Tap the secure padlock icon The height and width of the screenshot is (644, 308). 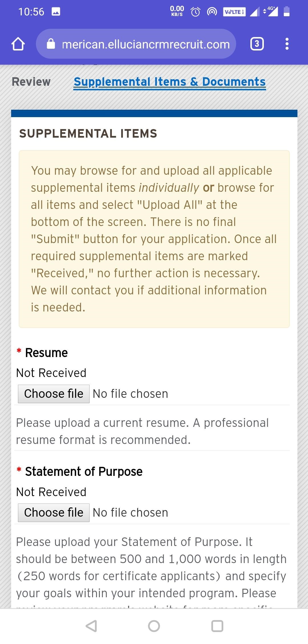51,44
